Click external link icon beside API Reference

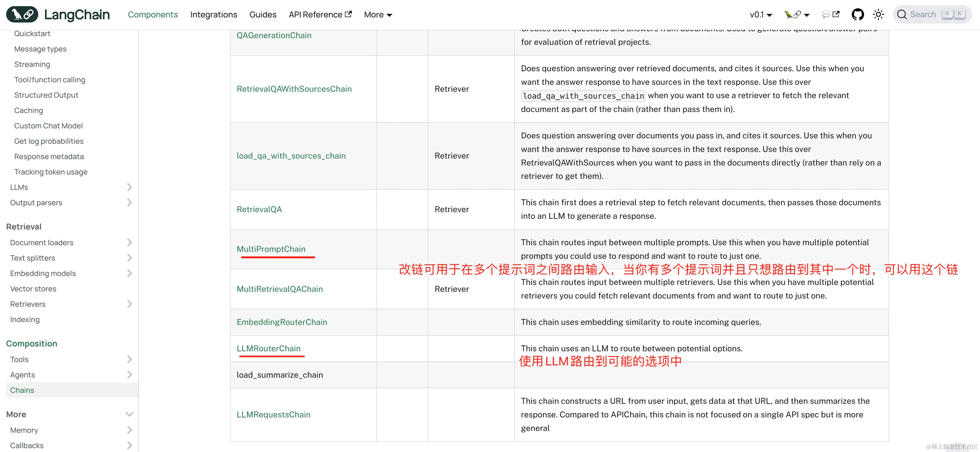click(x=348, y=14)
